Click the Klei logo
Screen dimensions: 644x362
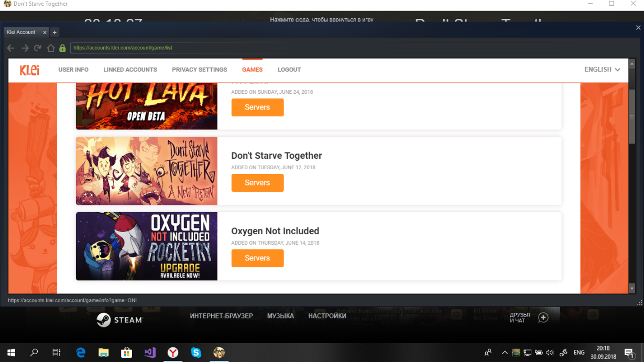tap(30, 70)
